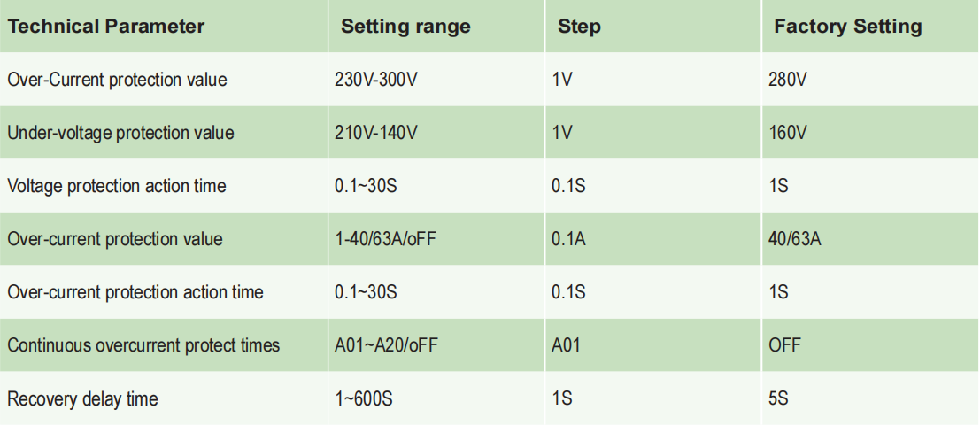
Task: Click the 0.1A step cell
Action: tap(566, 239)
